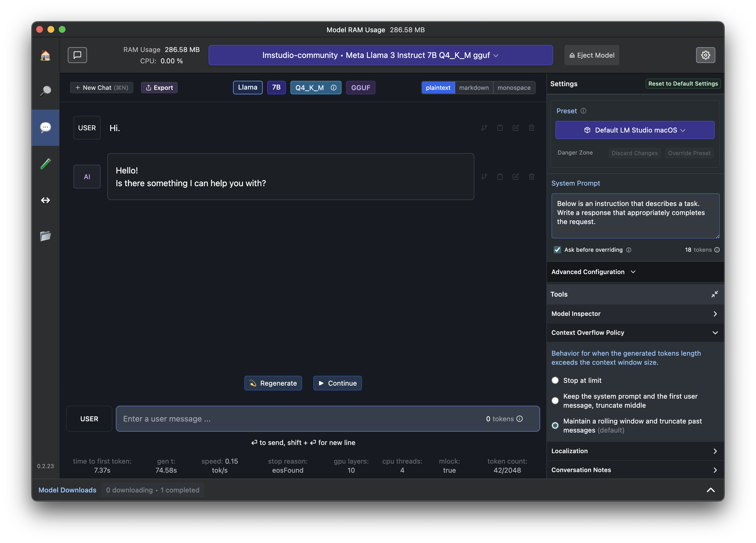Open the model Search sidebar icon
Image resolution: width=756 pixels, height=543 pixels.
[45, 91]
